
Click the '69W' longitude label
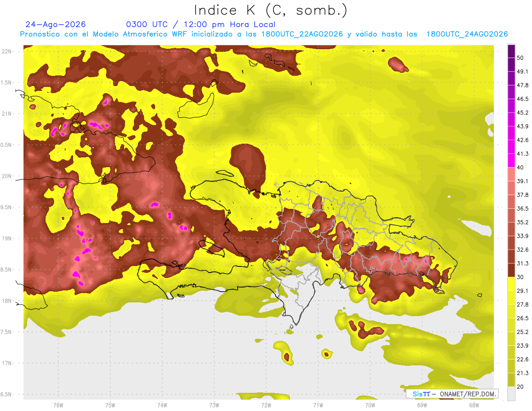(x=422, y=405)
